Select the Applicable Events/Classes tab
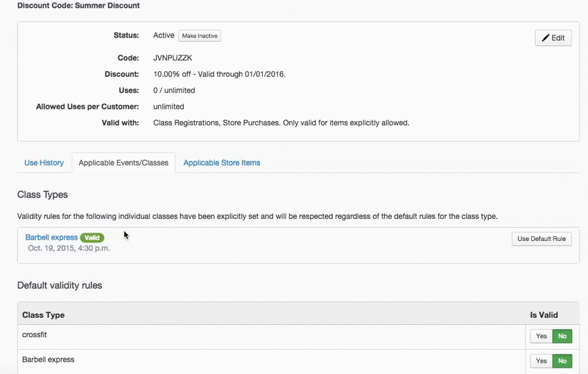Screen dimensions: 588x374 123,163
